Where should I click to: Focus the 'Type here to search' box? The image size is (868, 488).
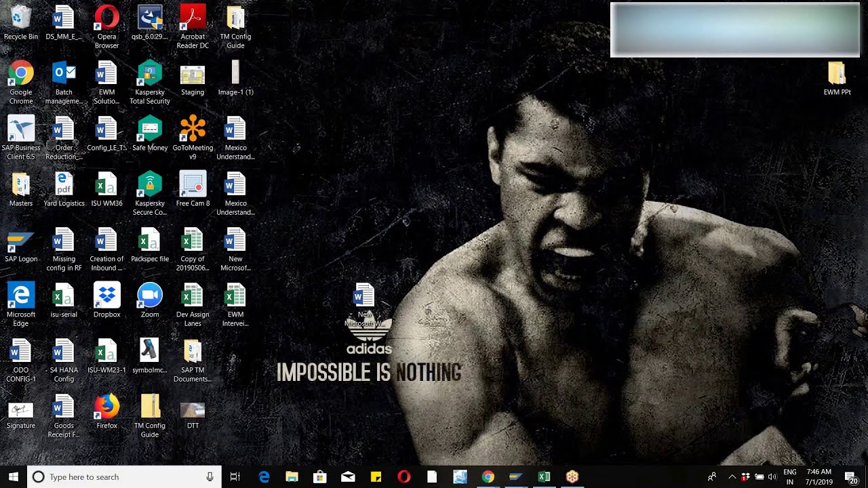(x=124, y=477)
